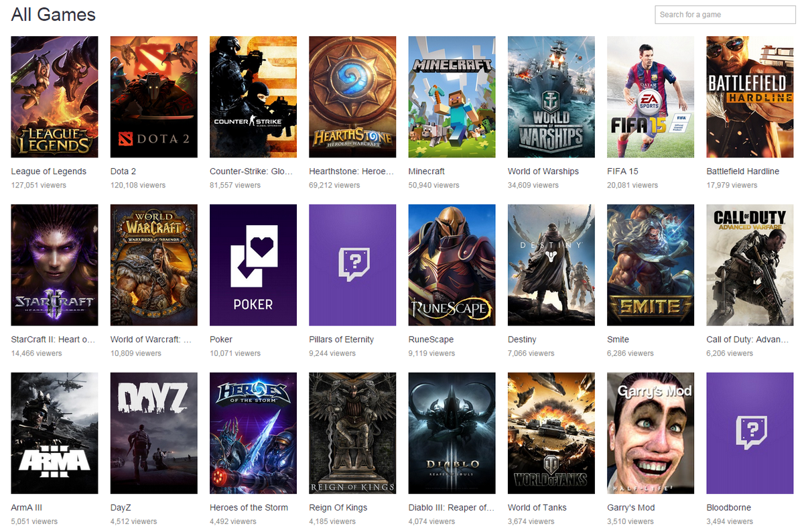
Task: Open the Bloodborne placeholder icon tile
Action: (x=750, y=434)
